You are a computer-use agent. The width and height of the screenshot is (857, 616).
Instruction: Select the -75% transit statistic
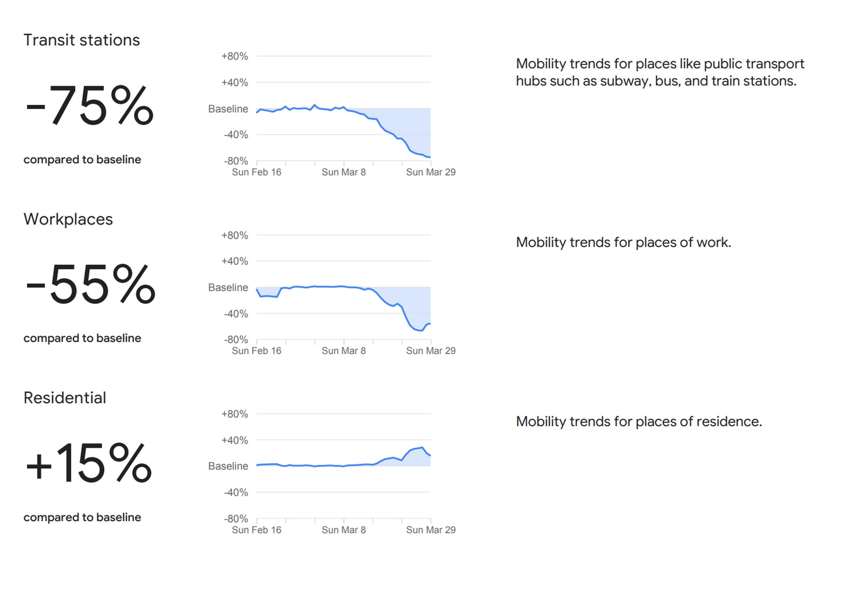point(90,105)
